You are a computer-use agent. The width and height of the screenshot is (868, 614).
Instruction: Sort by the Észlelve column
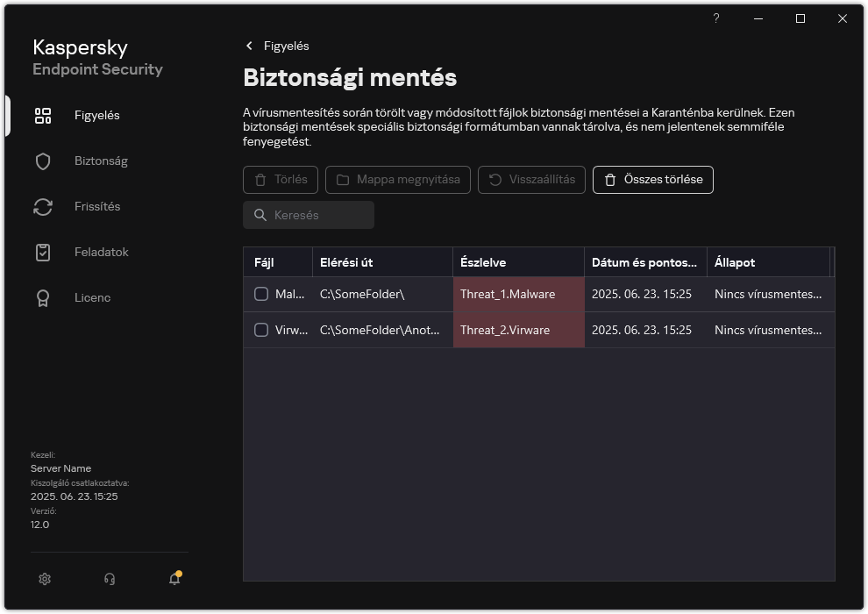[486, 261]
